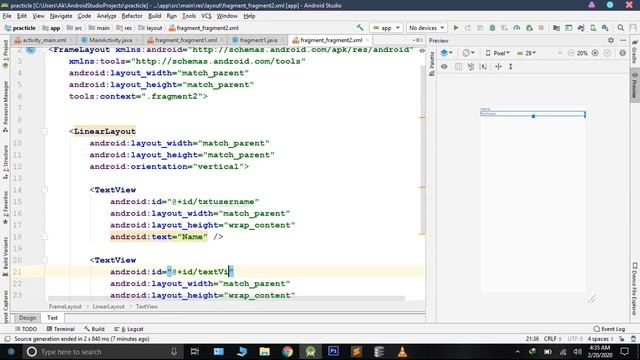Screen dimensions: 640x360
Task: Switch to the Design tab
Action: 27,318
